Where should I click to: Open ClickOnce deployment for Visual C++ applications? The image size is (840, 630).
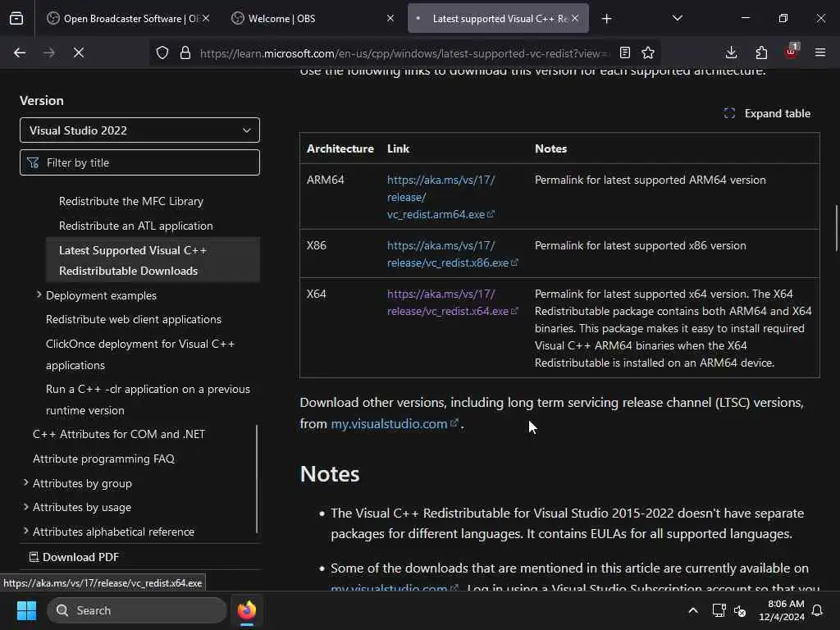click(x=140, y=354)
